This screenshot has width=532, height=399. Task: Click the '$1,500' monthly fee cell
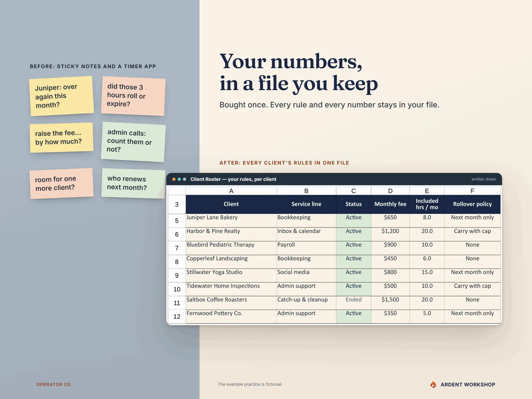point(390,303)
